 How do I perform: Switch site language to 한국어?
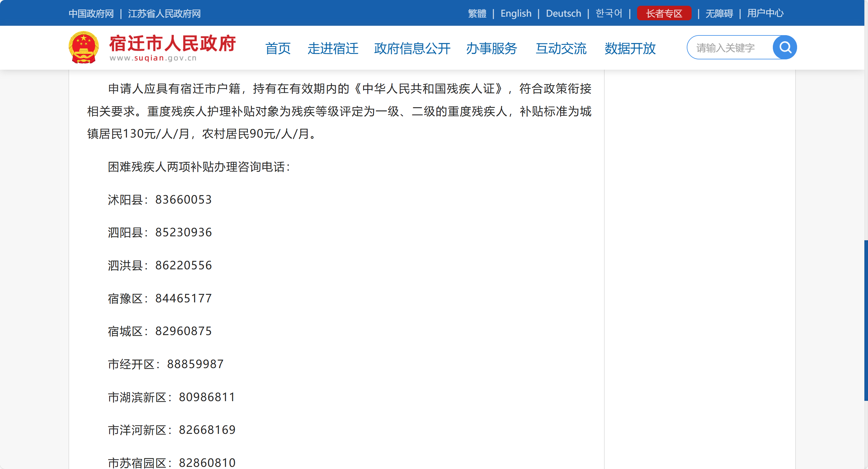[x=609, y=13]
